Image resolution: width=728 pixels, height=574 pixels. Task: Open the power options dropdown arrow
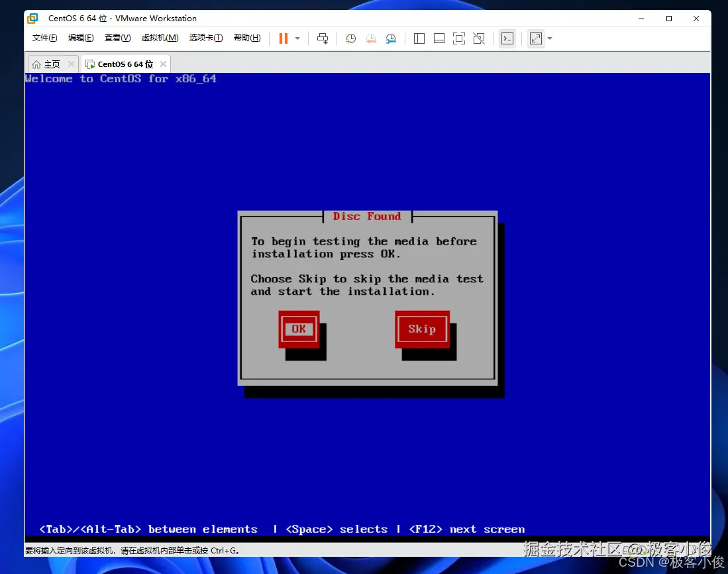click(297, 38)
